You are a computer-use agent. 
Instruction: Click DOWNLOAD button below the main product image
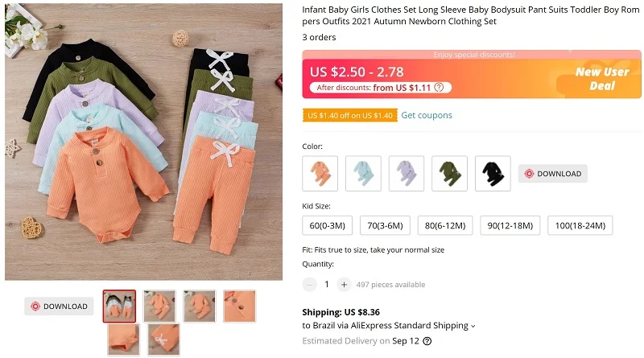59,307
